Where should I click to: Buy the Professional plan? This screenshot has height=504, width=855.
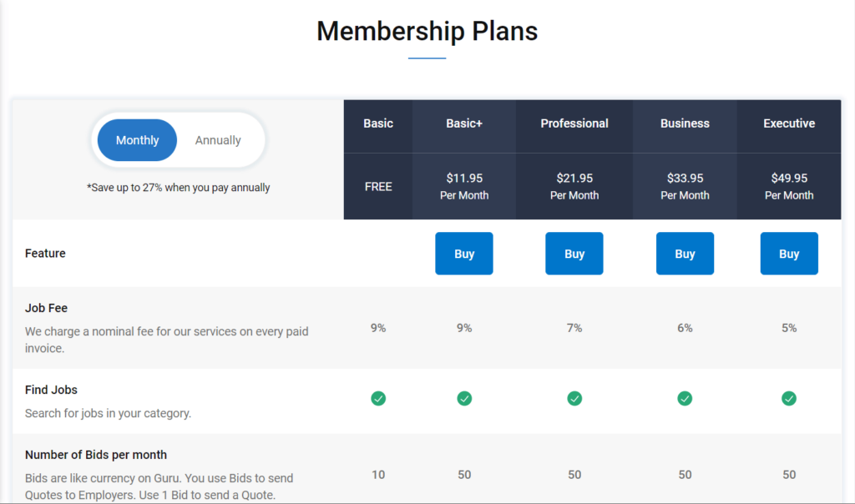click(x=574, y=254)
